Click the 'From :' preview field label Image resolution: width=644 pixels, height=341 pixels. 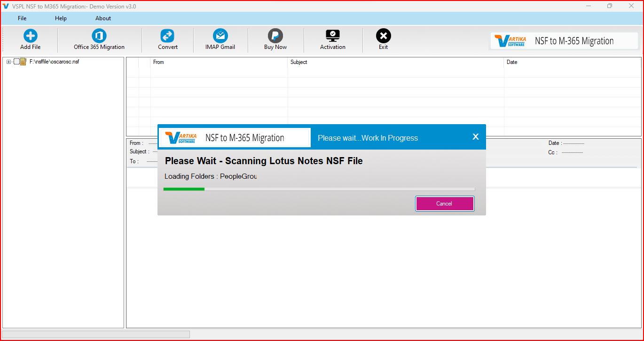(137, 143)
